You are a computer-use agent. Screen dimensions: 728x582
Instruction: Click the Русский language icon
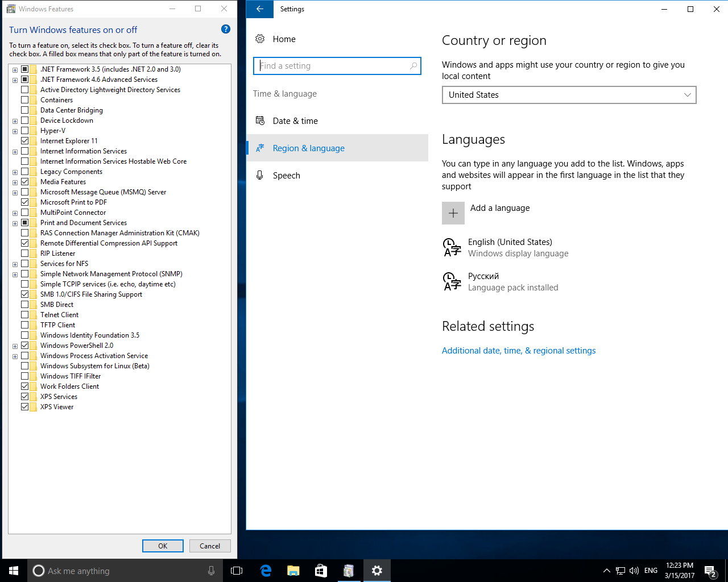point(452,281)
